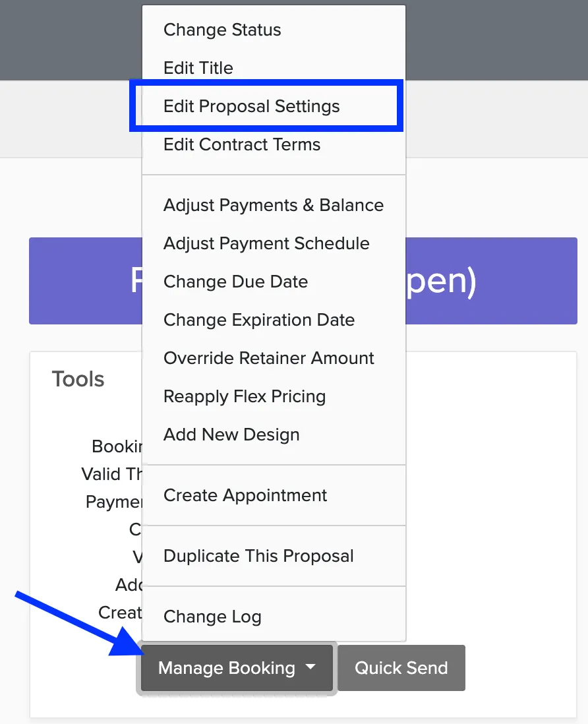Click the Manage Booking caret arrow
Image resolution: width=588 pixels, height=724 pixels.
(x=310, y=667)
